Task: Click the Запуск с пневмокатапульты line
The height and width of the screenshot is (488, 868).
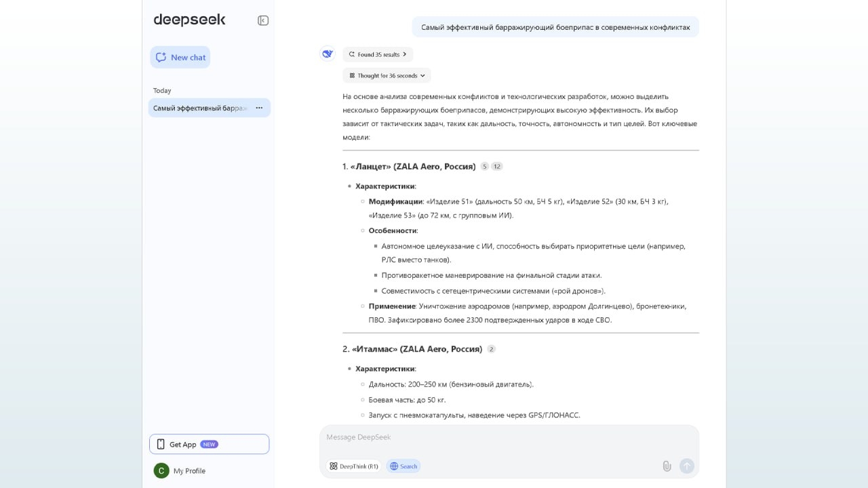Action: coord(474,415)
